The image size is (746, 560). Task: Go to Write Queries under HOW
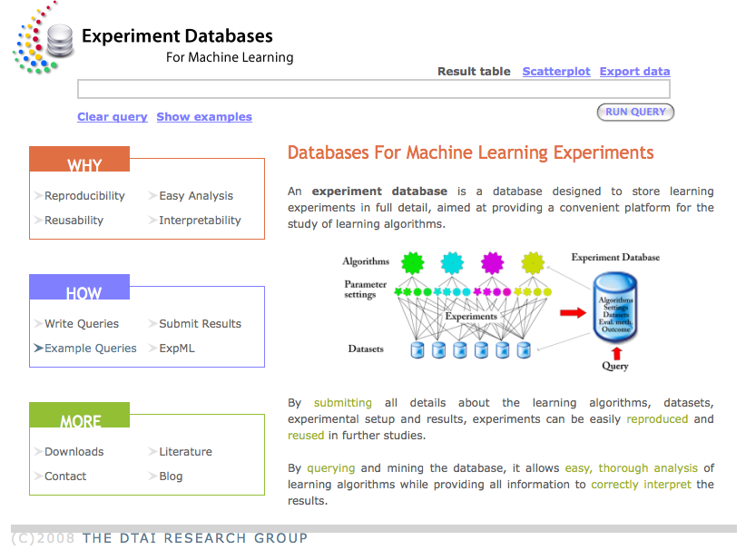(82, 324)
